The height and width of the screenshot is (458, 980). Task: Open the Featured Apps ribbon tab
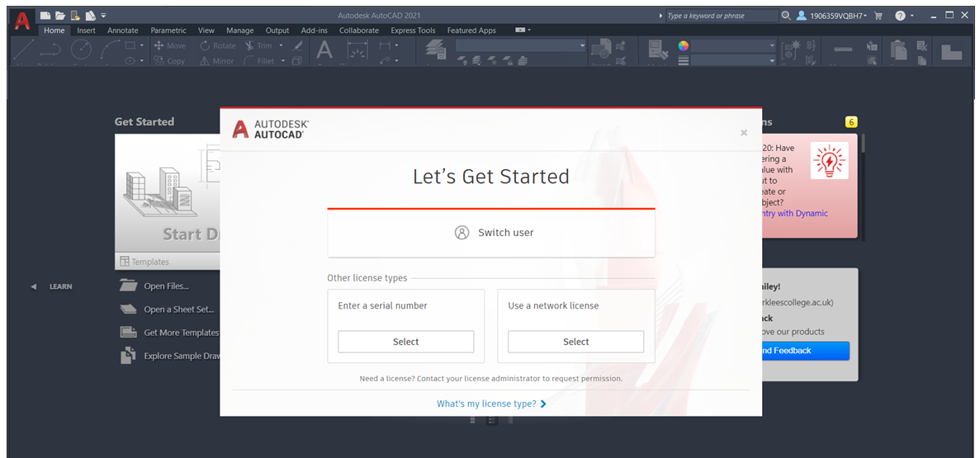pos(471,30)
